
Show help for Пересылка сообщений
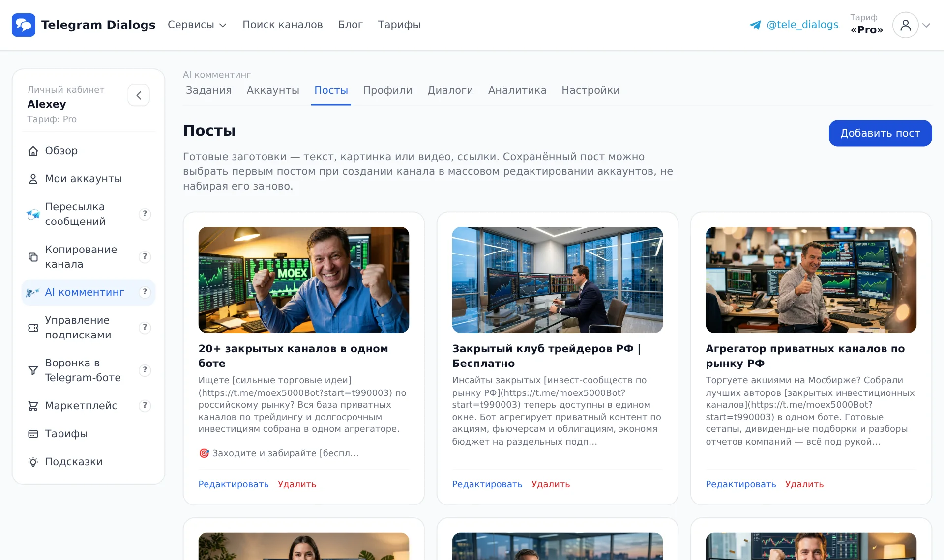click(x=145, y=214)
